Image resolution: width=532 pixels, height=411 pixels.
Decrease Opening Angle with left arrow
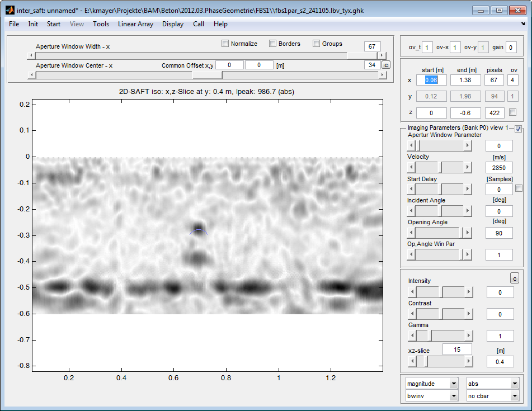point(411,233)
